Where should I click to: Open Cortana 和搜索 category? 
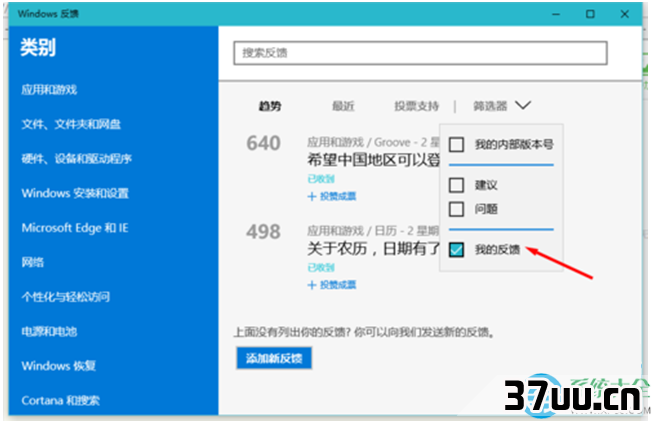click(61, 400)
